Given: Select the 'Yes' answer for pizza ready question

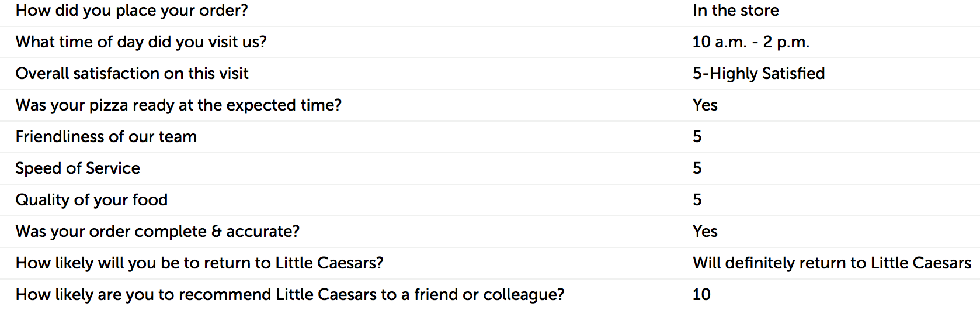Looking at the screenshot, I should (705, 105).
